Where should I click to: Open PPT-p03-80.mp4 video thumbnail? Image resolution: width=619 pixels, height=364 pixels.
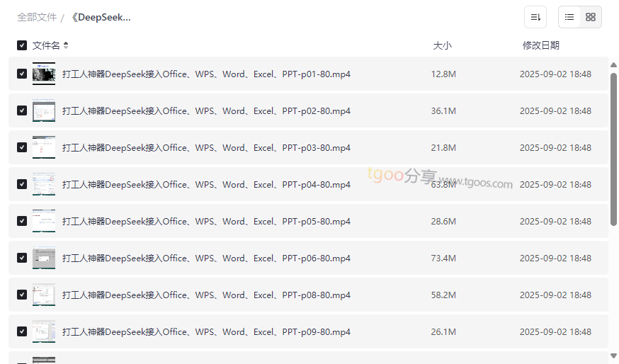coord(44,147)
